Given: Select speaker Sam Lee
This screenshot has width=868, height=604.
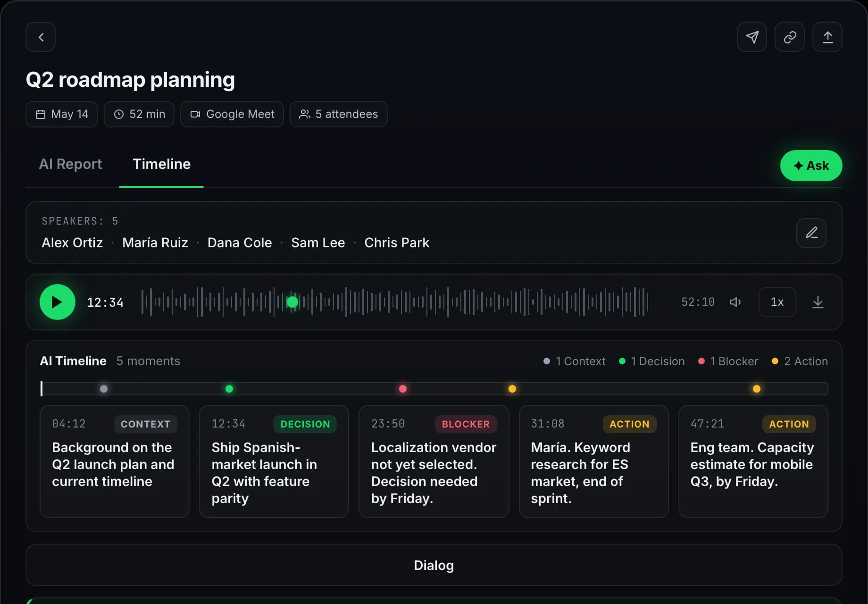Looking at the screenshot, I should click(x=318, y=243).
